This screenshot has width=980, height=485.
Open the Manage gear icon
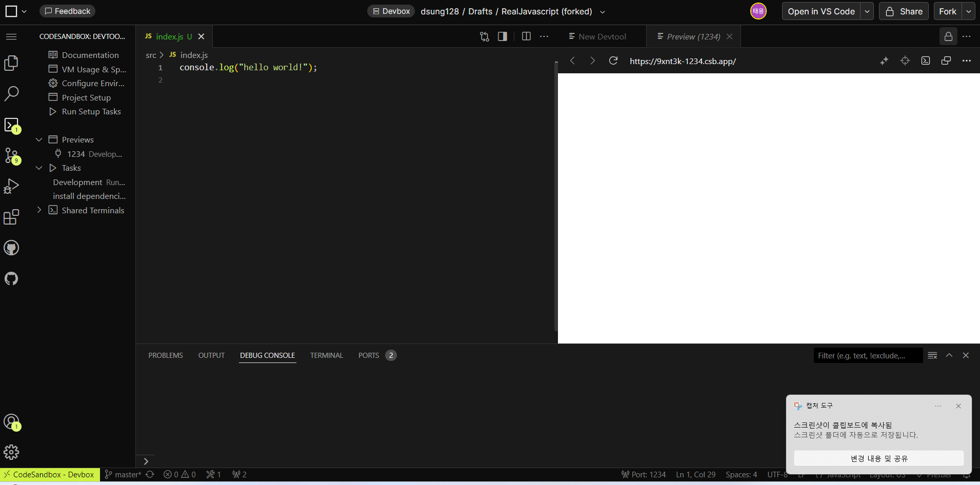pos(11,452)
